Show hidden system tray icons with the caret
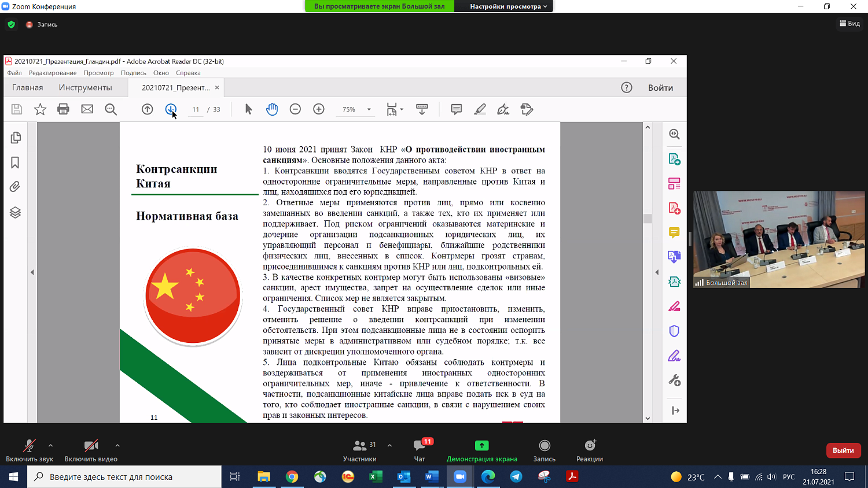Viewport: 868px width, 488px height. 718,477
